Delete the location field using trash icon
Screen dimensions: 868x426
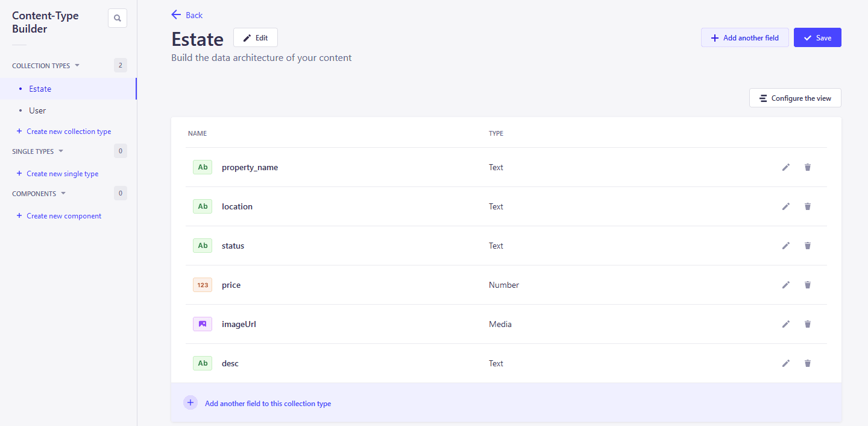tap(808, 206)
